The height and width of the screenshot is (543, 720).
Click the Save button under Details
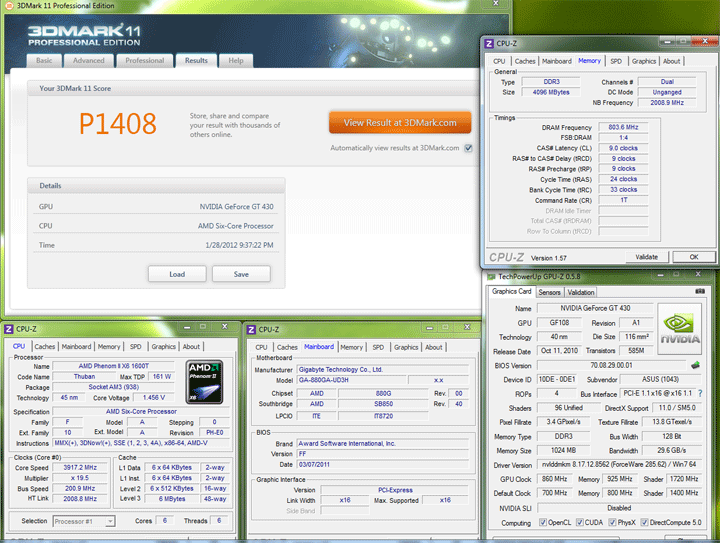click(x=241, y=274)
